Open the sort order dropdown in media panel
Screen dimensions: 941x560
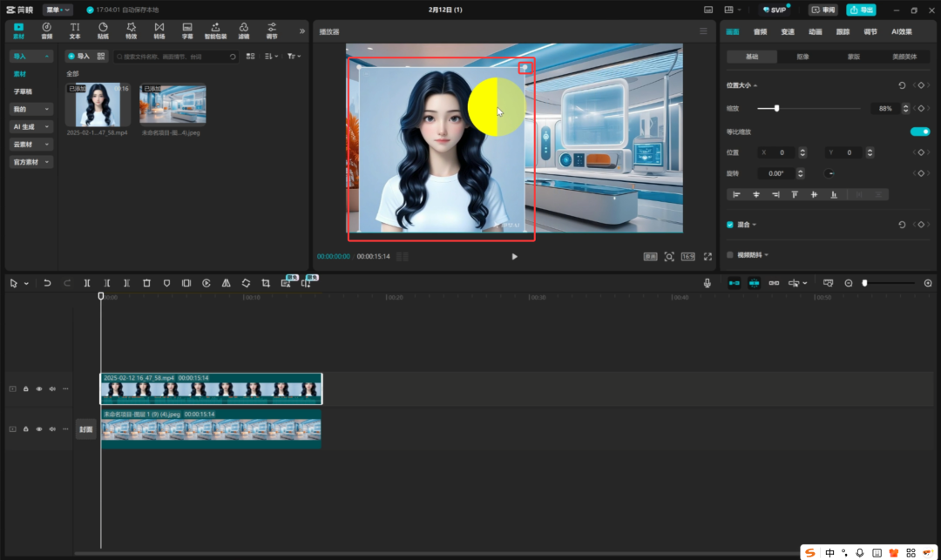click(271, 57)
